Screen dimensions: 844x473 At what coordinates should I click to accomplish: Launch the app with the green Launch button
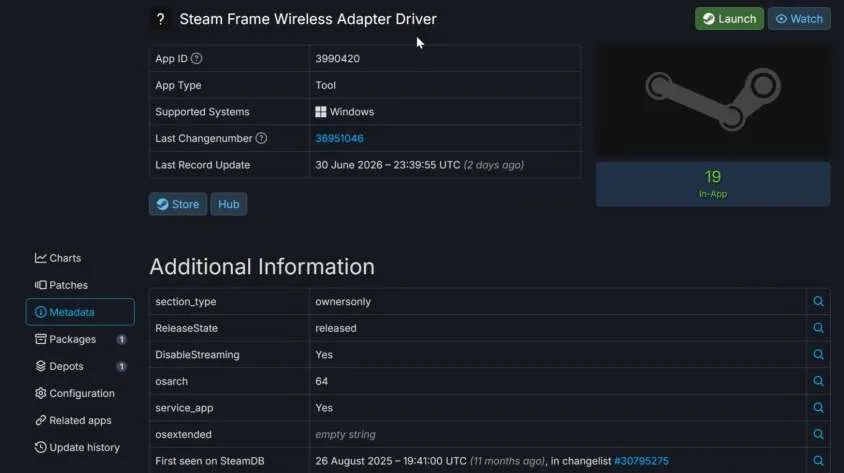(x=729, y=19)
